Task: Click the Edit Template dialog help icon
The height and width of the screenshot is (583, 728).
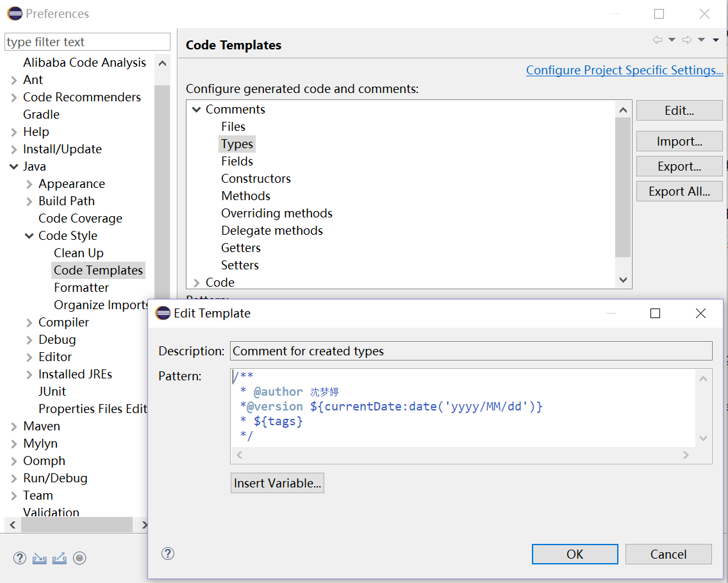Action: coord(168,553)
